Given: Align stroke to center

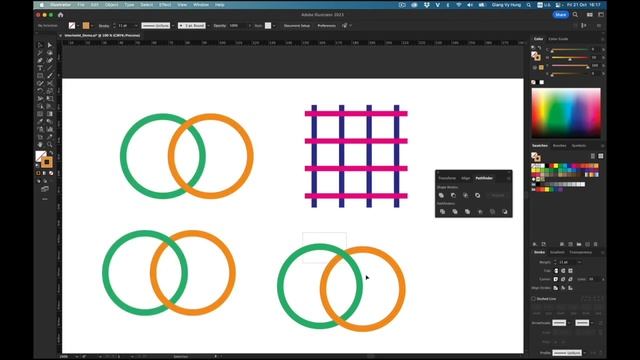Looking at the screenshot, I should pyautogui.click(x=556, y=288).
